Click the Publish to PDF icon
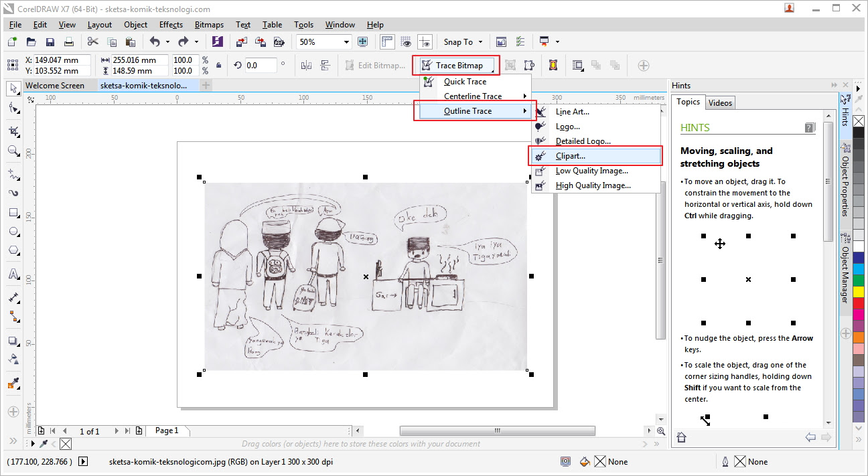Viewport: 868px width, 476px height. 279,42
